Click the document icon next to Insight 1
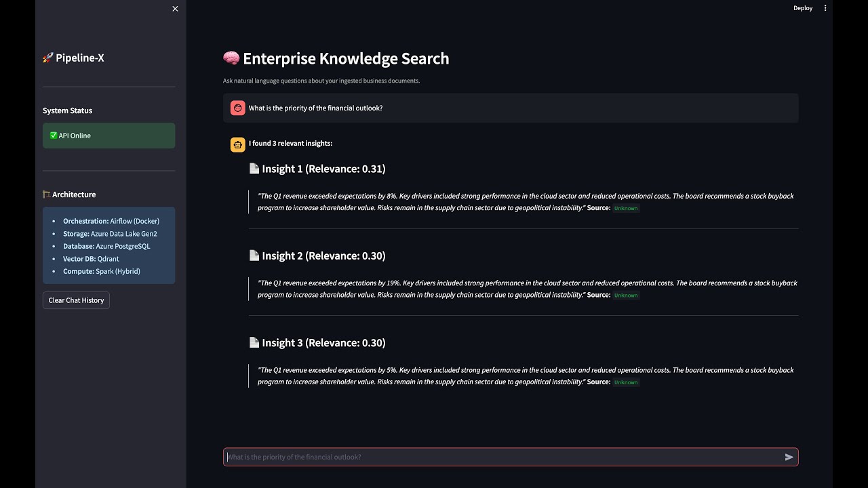Screen dimensions: 868x488 (254, 169)
